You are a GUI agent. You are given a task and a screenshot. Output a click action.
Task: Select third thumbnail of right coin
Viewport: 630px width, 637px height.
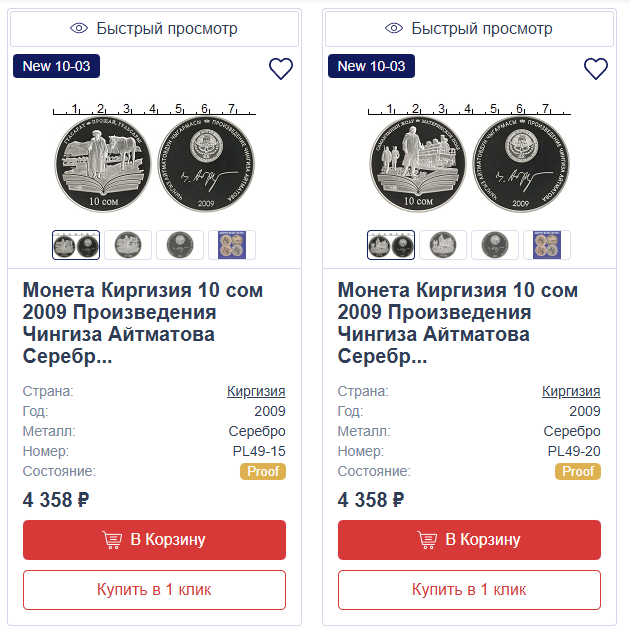[x=495, y=245]
